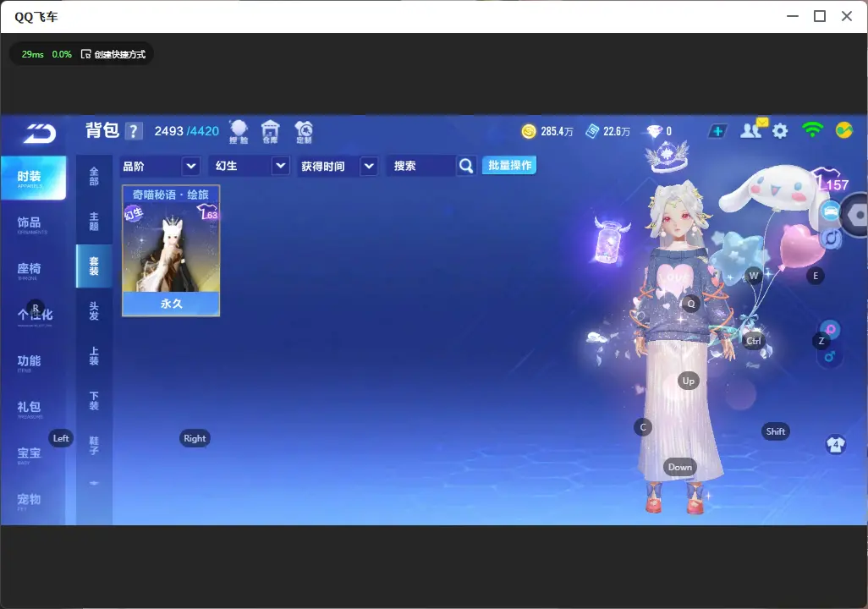
Task: Click the purple shirt 157 score icon
Action: (832, 180)
